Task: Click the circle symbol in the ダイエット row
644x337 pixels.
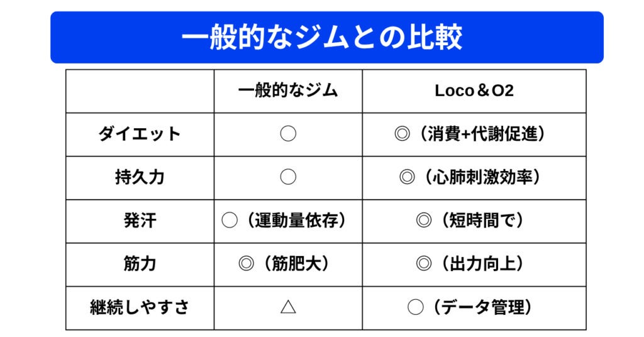Action: (x=287, y=134)
